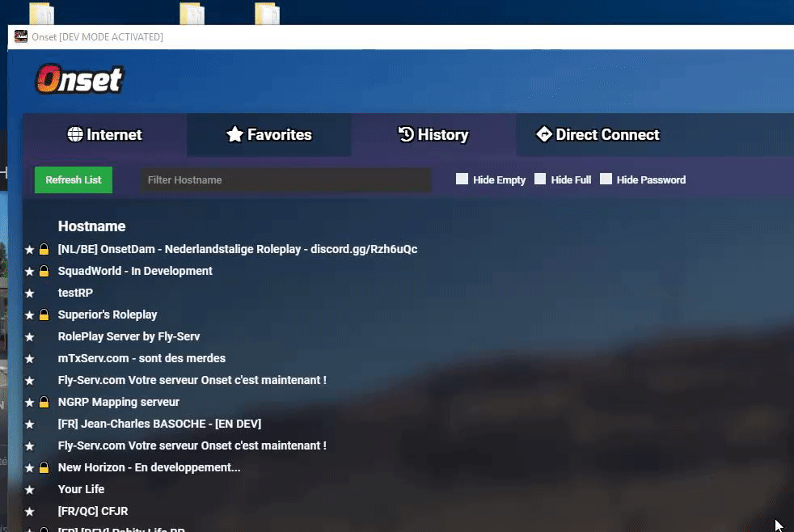Click the Filter Hostname input field
The image size is (794, 532).
[285, 180]
